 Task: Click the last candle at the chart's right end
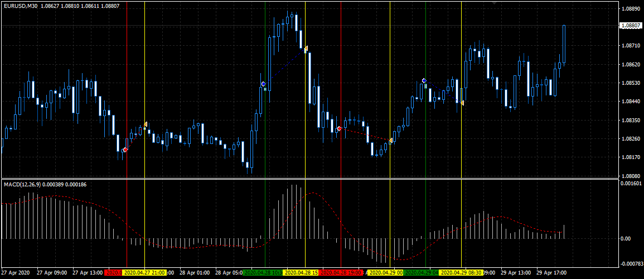pyautogui.click(x=564, y=45)
